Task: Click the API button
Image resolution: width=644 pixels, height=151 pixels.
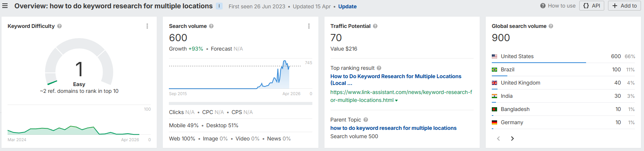Action: point(592,6)
